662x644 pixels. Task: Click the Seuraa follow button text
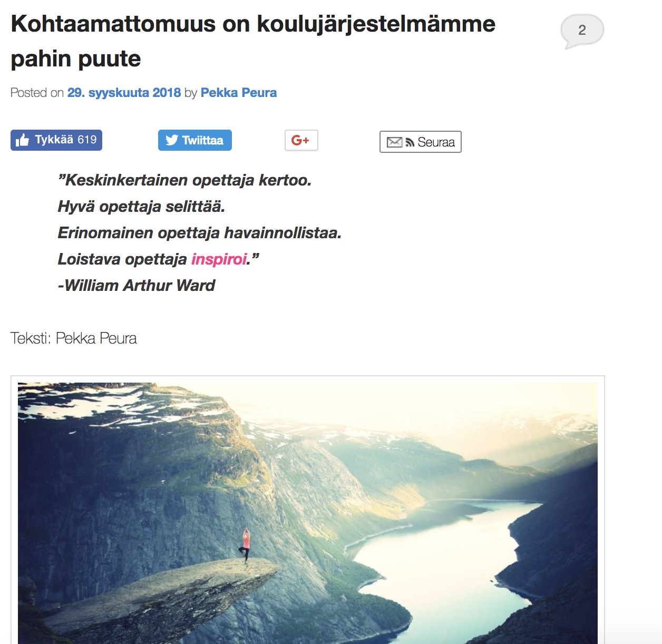click(436, 142)
